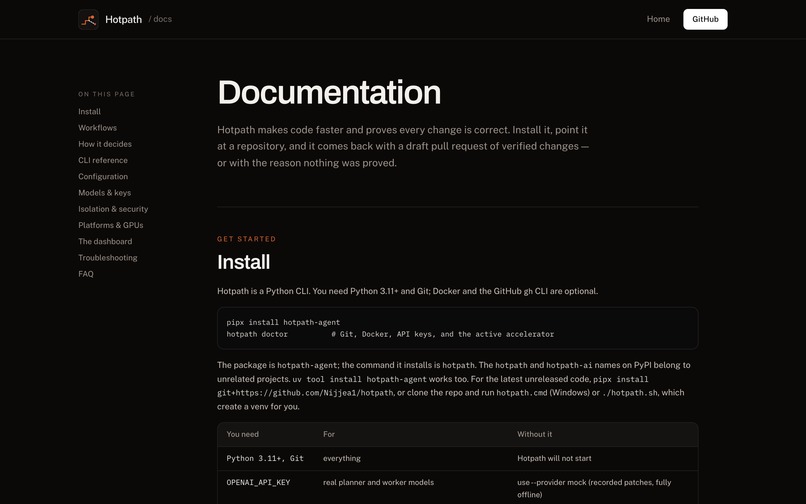This screenshot has height=504, width=806.
Task: Open Isolation & security sidebar link
Action: [113, 209]
